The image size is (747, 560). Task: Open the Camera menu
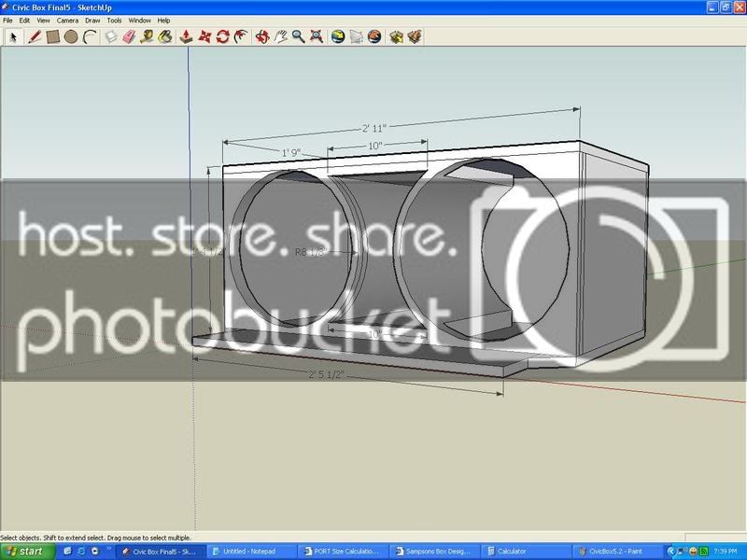pos(67,21)
